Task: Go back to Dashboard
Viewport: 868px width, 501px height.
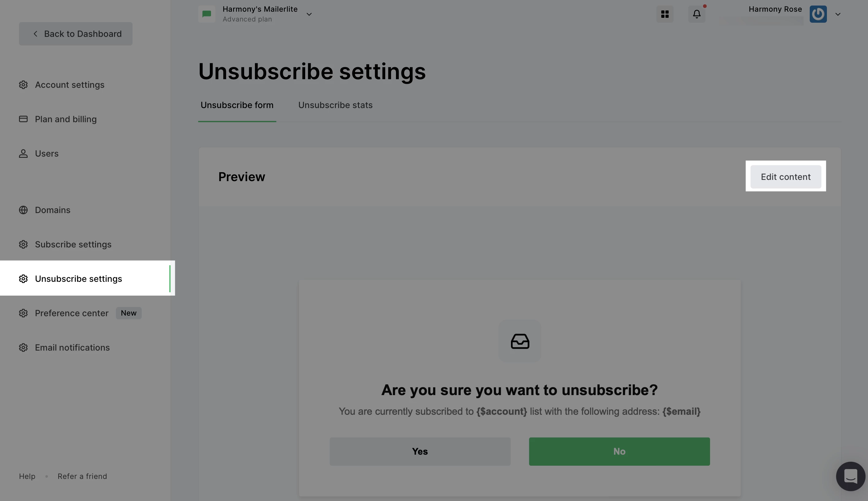Action: (76, 34)
